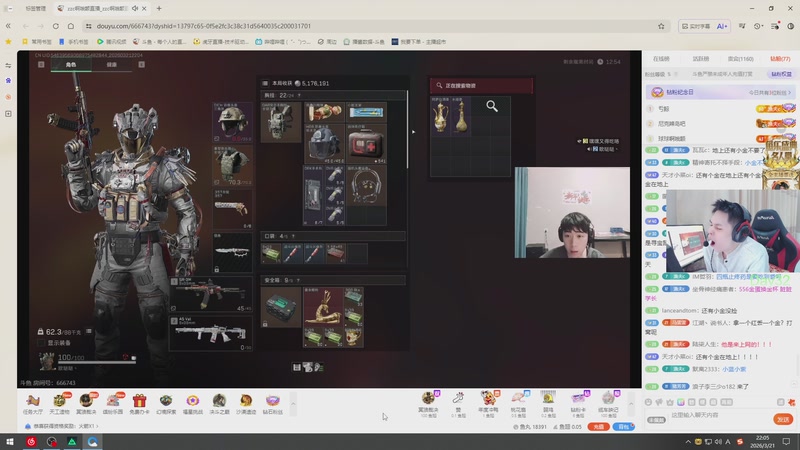
Task: Go to the browser home page
Action: [71, 26]
